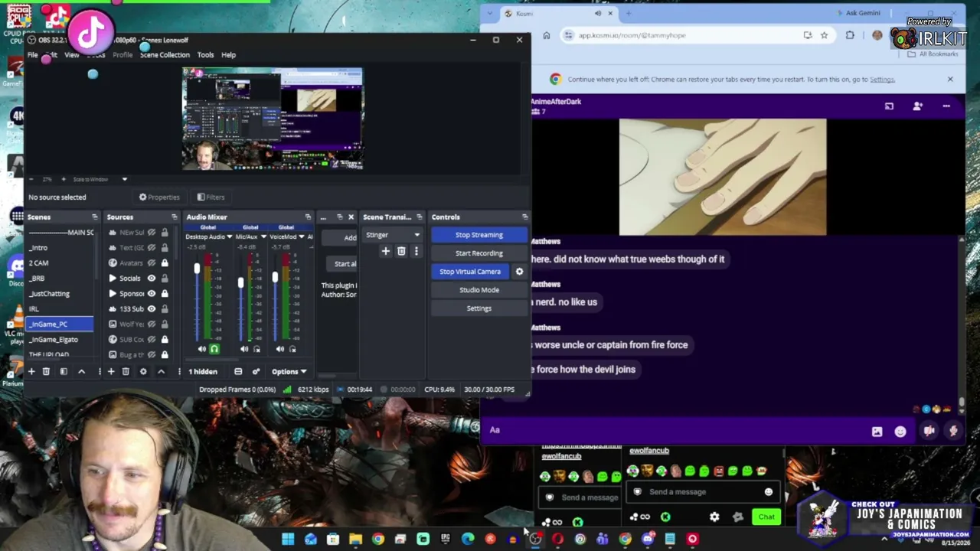Viewport: 980px width, 551px height.
Task: Expand the Socials source group
Action: 113,279
